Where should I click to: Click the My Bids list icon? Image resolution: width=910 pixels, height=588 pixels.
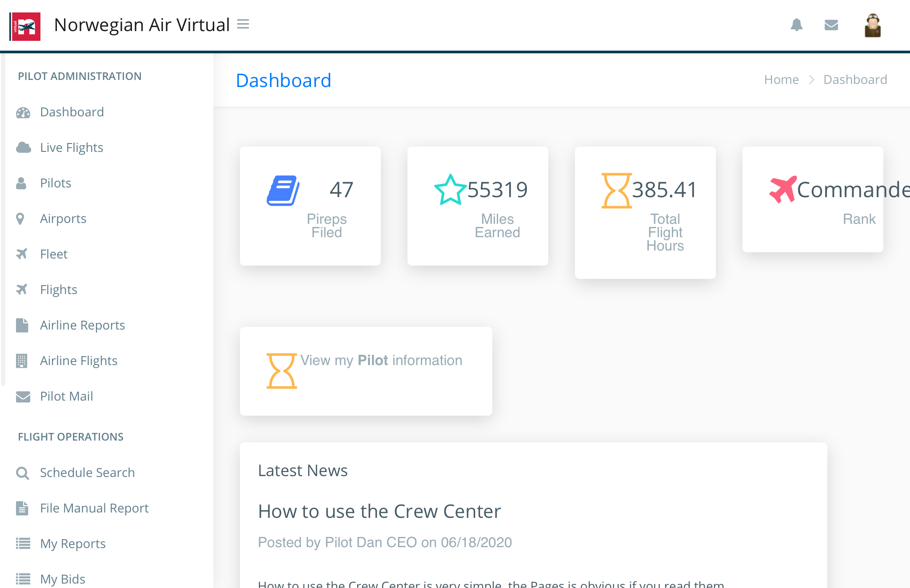point(23,579)
